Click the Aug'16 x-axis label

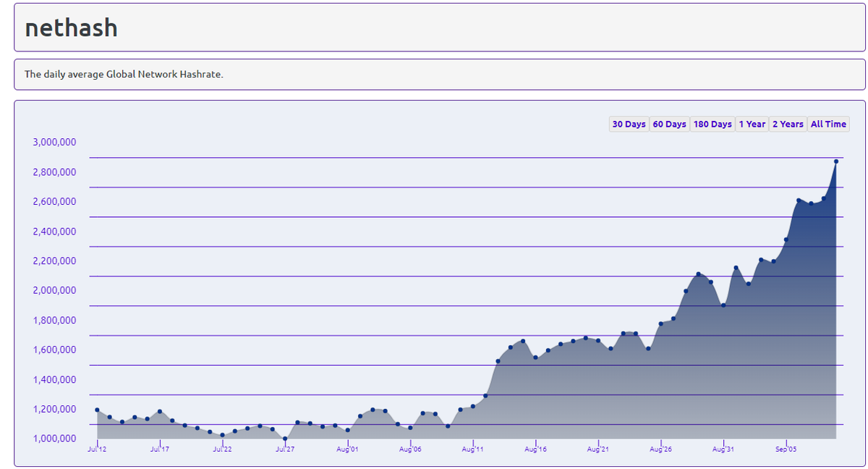535,449
